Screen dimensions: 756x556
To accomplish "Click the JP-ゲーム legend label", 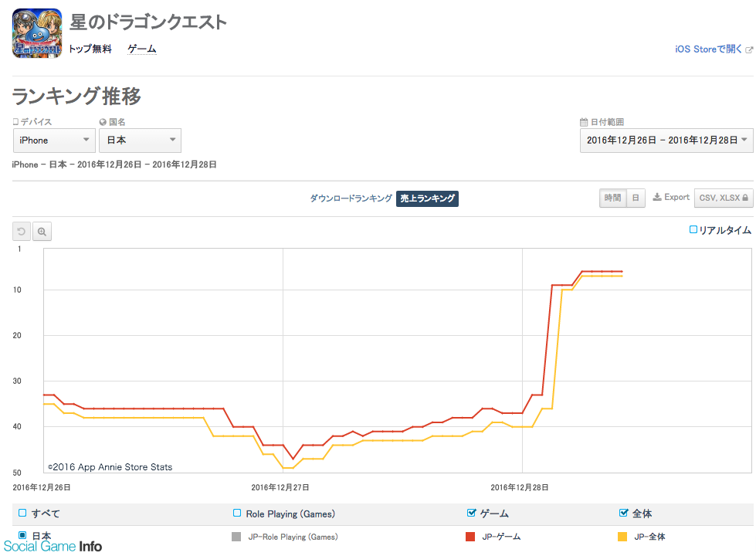I will 501,537.
